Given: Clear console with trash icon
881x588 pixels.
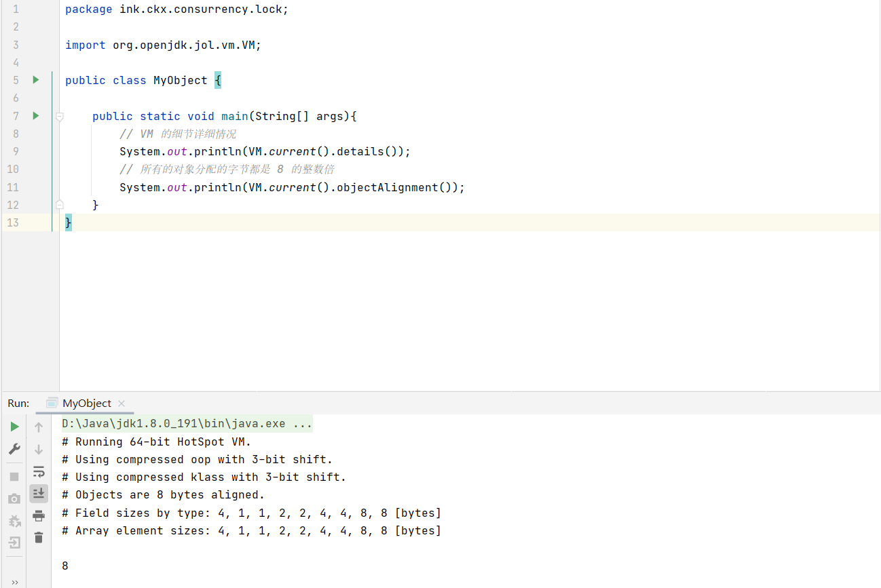Looking at the screenshot, I should point(39,538).
